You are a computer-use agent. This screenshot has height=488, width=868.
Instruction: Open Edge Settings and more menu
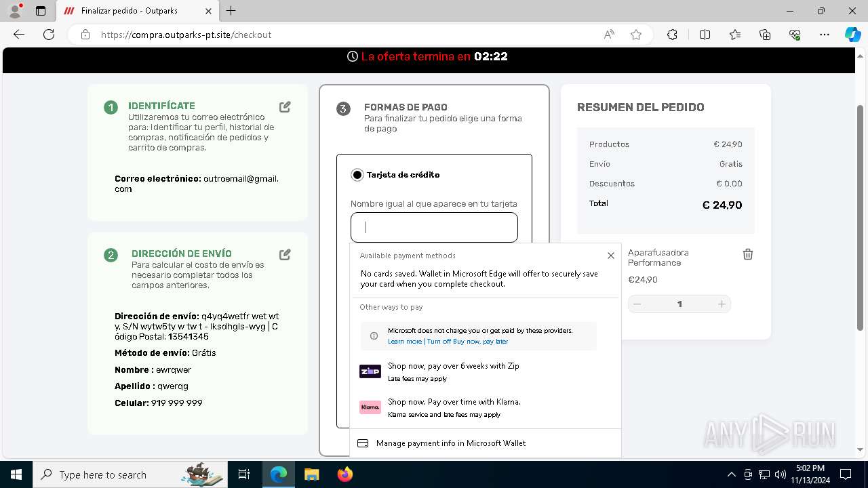(825, 35)
